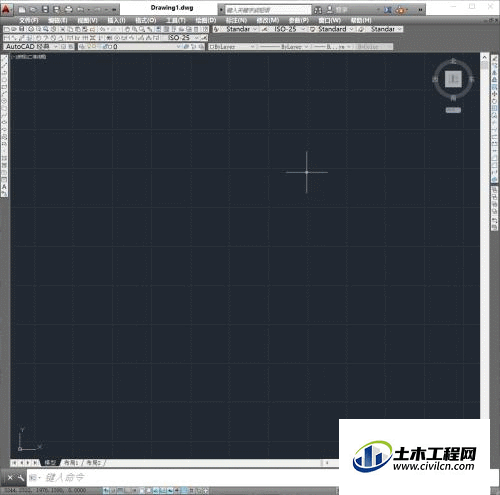The width and height of the screenshot is (500, 495).
Task: Open the 帮助(H) menu
Action: [x=361, y=20]
